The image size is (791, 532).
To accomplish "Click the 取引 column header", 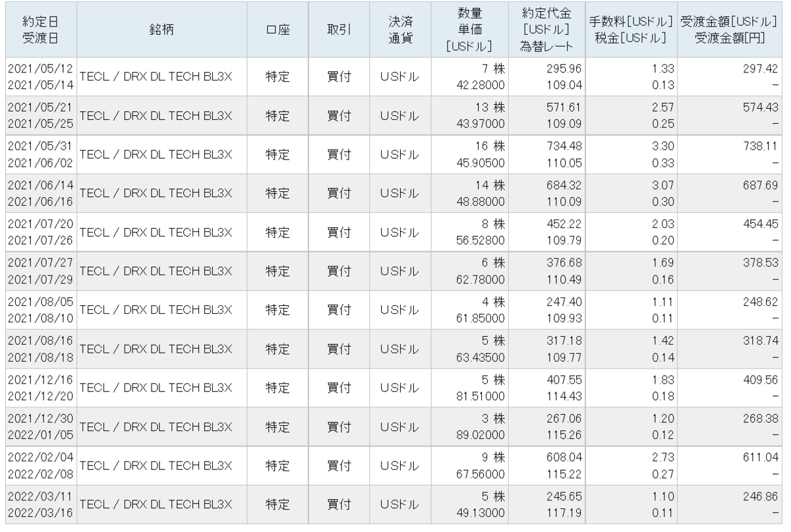I will (x=339, y=30).
